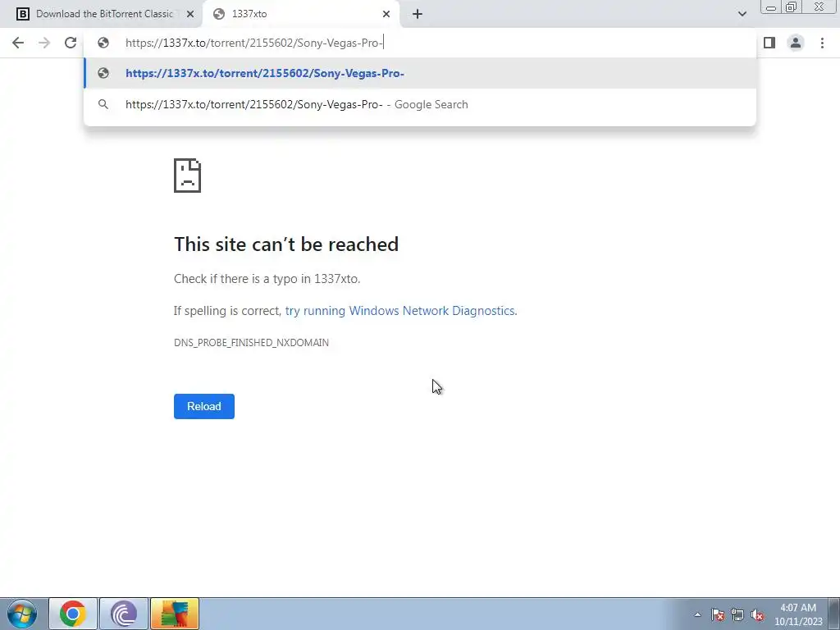
Task: Open Chrome side panel icon
Action: 769,43
